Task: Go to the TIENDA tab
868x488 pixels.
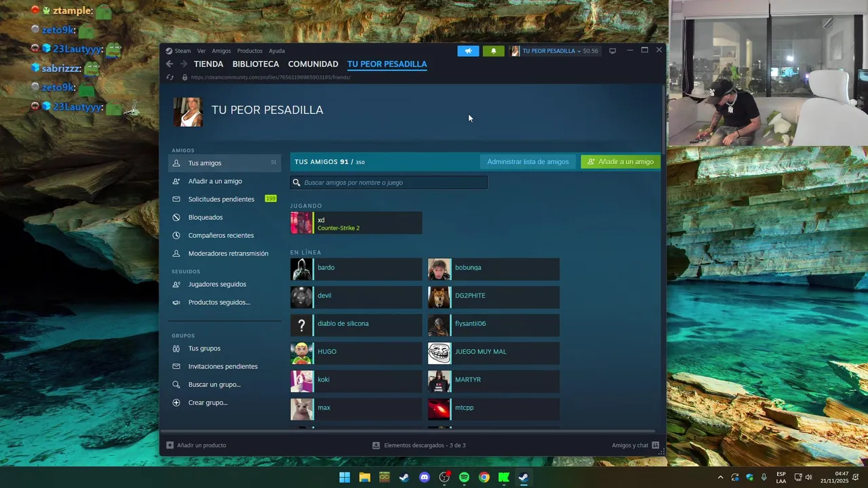Action: pyautogui.click(x=208, y=64)
